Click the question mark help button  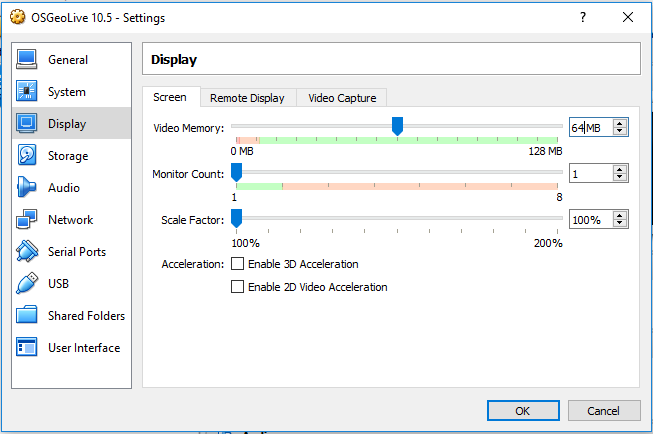point(583,17)
